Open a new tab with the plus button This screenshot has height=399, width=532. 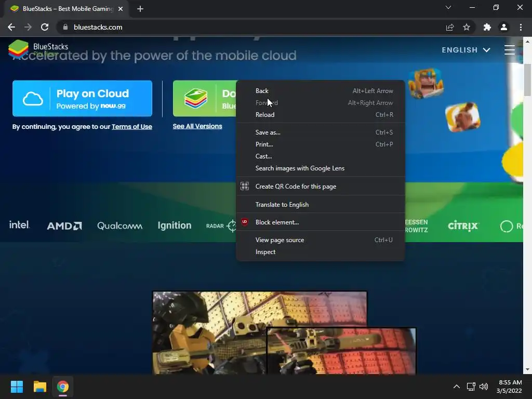pyautogui.click(x=140, y=9)
